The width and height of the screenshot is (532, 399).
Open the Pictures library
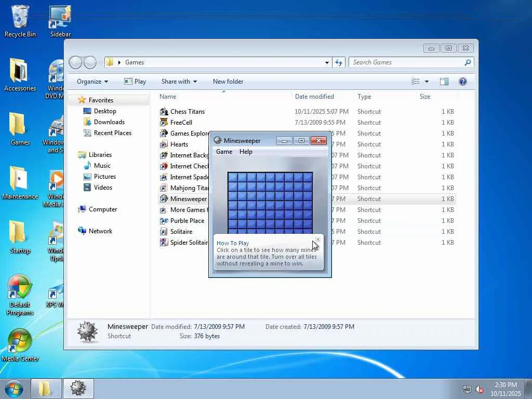coord(104,177)
